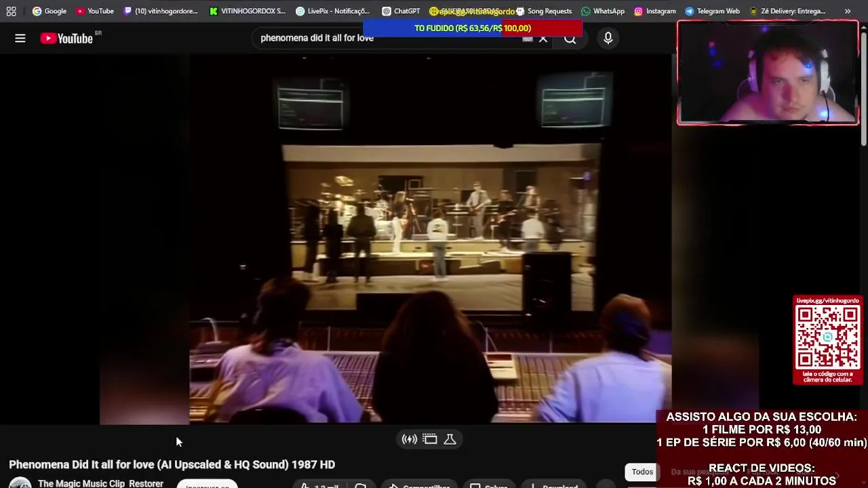Open the browser apps grid icon
The width and height of the screenshot is (868, 488).
(12, 11)
